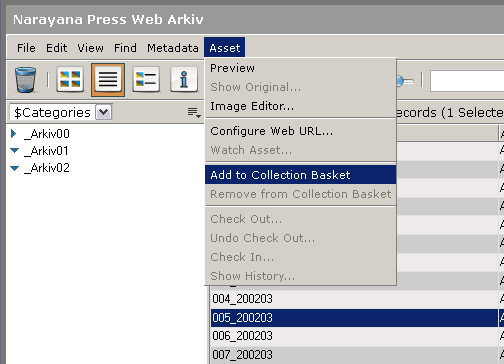
Task: Open the View menu
Action: click(x=90, y=48)
